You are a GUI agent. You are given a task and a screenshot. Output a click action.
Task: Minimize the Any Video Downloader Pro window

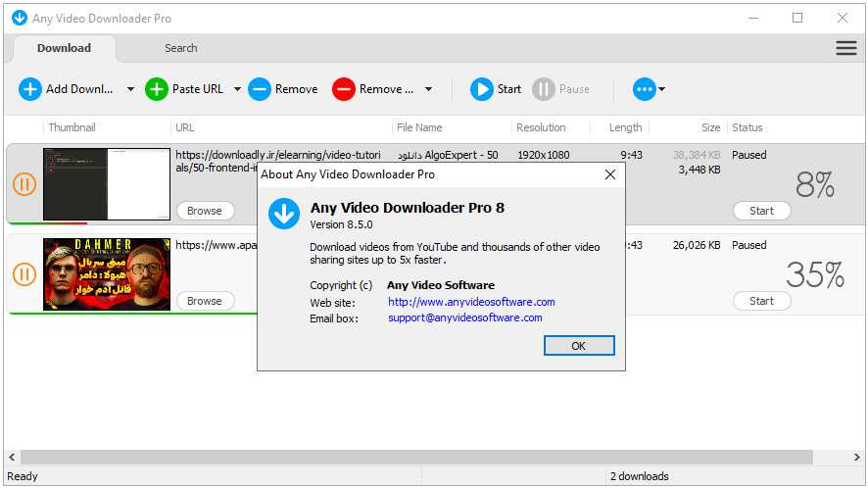coord(752,18)
